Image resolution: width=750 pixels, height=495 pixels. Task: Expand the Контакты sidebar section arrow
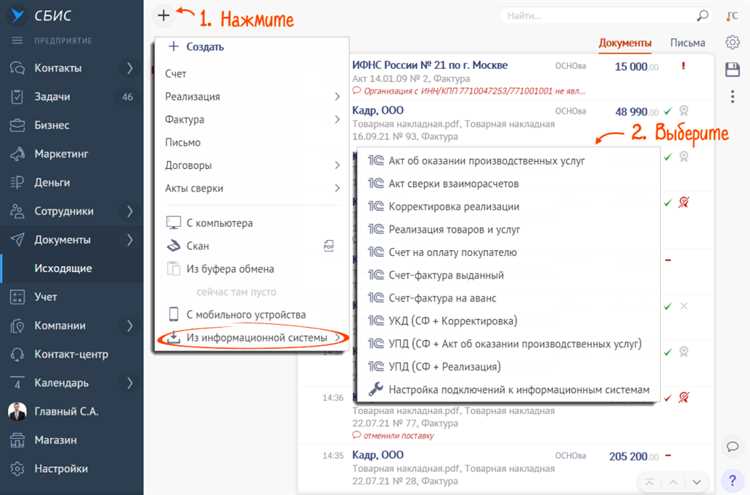click(x=130, y=69)
